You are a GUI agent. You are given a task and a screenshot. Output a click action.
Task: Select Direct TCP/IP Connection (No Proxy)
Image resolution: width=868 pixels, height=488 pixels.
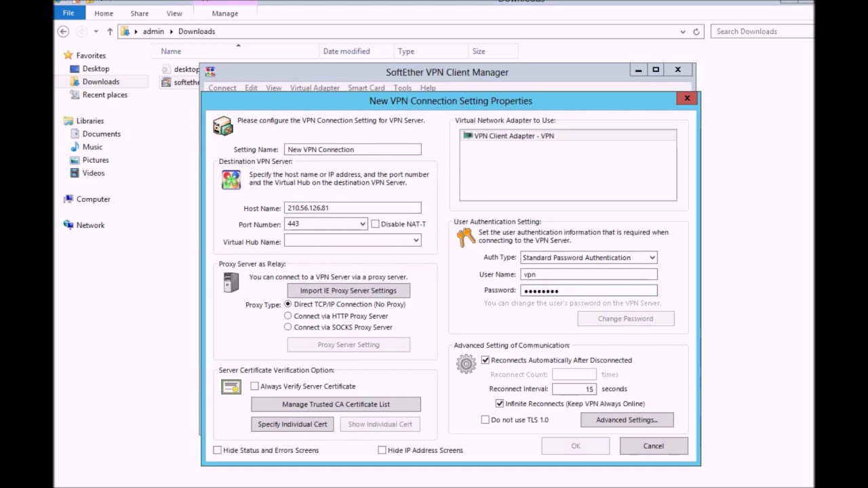coord(288,304)
